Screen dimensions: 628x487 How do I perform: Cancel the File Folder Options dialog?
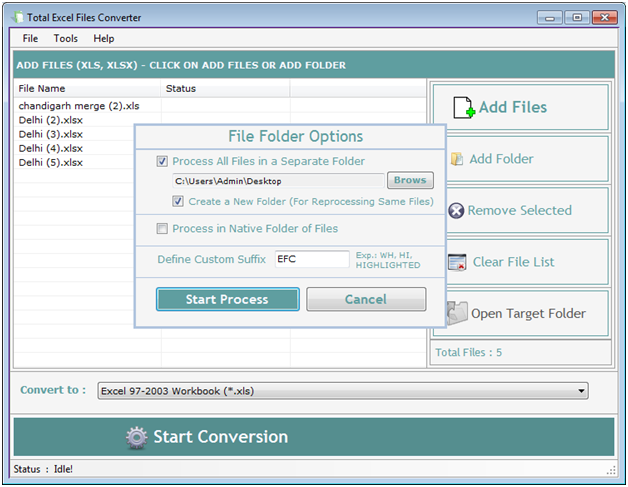click(366, 299)
